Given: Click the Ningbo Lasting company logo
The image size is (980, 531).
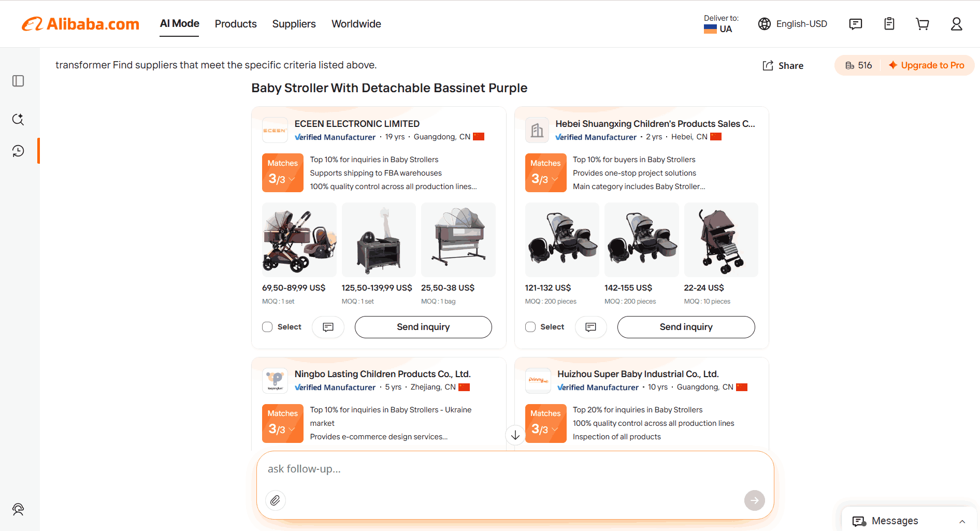Looking at the screenshot, I should 275,381.
